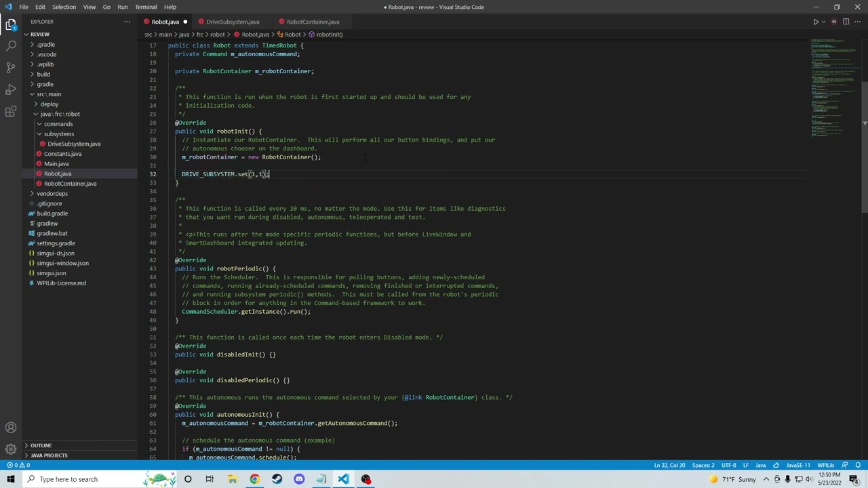Change encoding via UTF-8
The height and width of the screenshot is (488, 868).
click(729, 465)
